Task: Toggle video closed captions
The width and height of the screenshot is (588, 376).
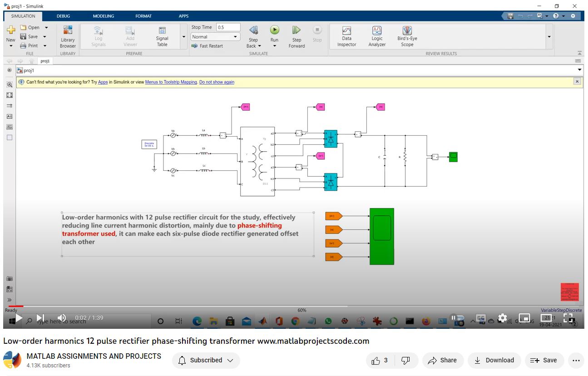Action: click(480, 318)
